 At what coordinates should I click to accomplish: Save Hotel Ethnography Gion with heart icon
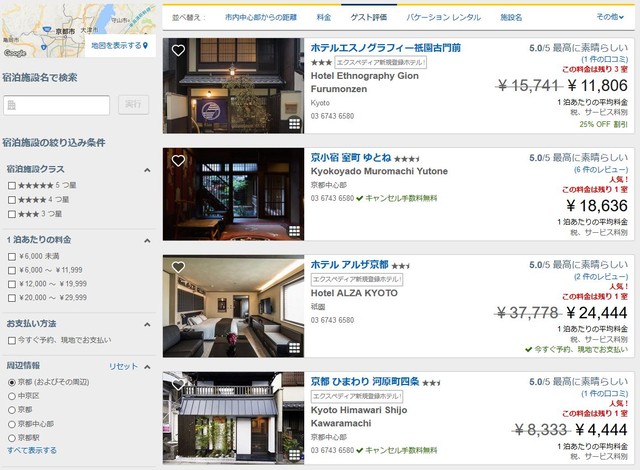(x=178, y=51)
